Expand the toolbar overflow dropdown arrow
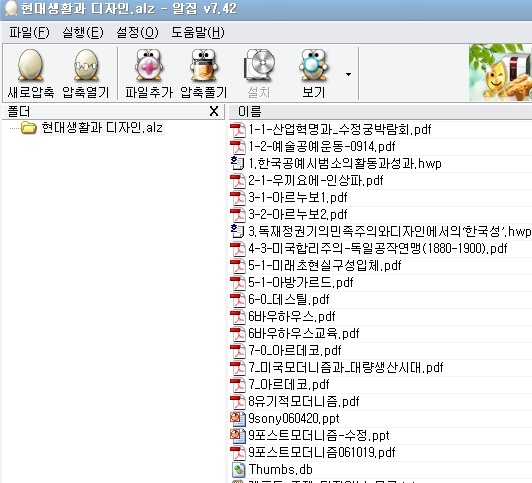This screenshot has height=483, width=532. [x=348, y=74]
